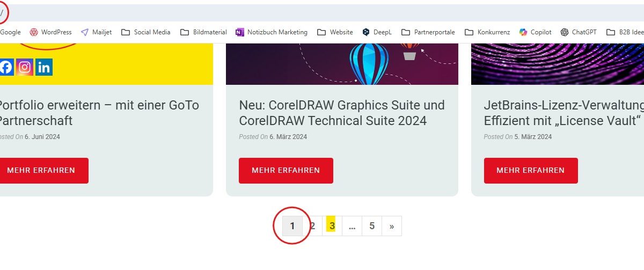The width and height of the screenshot is (644, 270).
Task: Open the ChatGPT bookmark
Action: tap(579, 32)
